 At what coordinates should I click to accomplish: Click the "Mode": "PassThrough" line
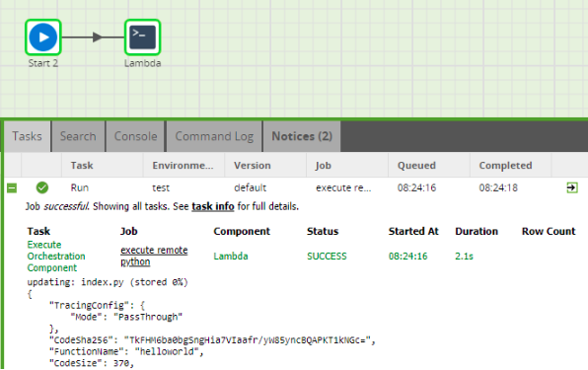tap(126, 317)
